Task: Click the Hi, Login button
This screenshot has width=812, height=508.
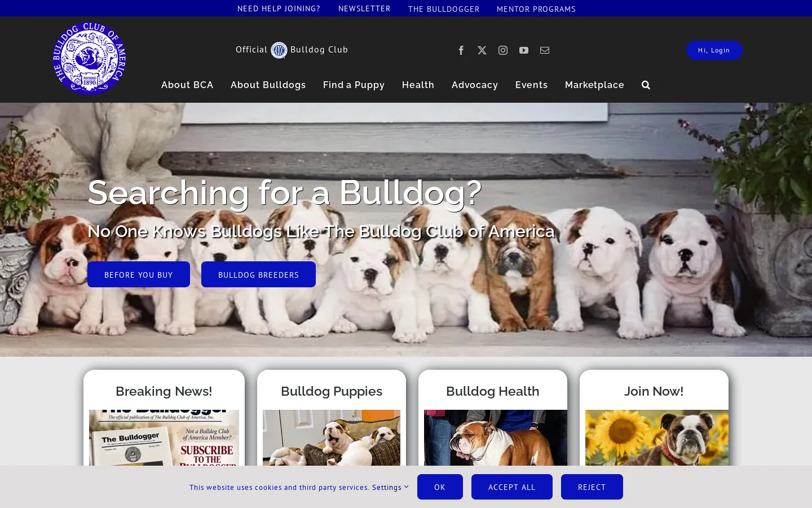Action: tap(714, 50)
